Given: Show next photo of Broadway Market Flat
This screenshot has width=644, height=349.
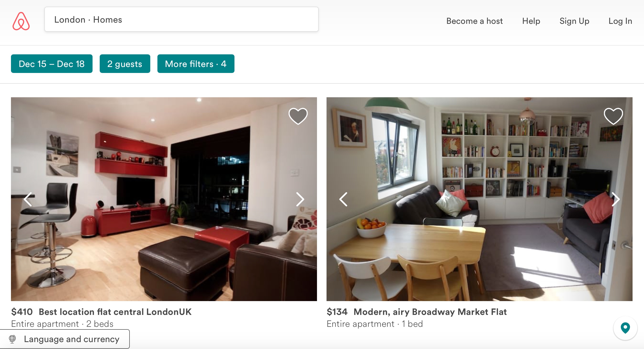Looking at the screenshot, I should (616, 199).
